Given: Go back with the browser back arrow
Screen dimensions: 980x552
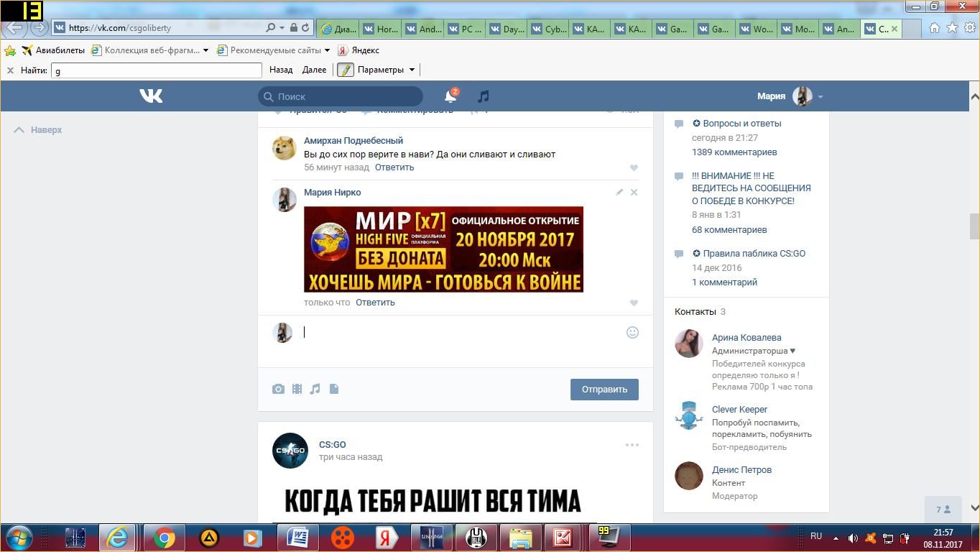Looking at the screenshot, I should 15,28.
